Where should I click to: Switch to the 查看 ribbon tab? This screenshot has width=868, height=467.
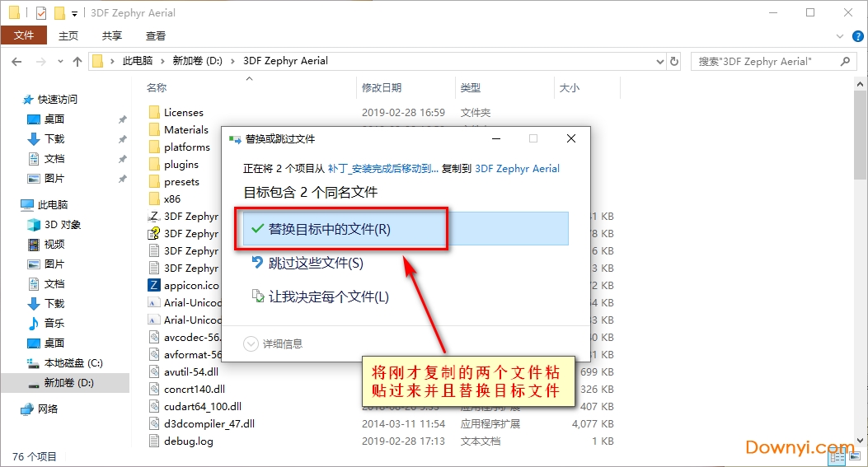pyautogui.click(x=156, y=35)
